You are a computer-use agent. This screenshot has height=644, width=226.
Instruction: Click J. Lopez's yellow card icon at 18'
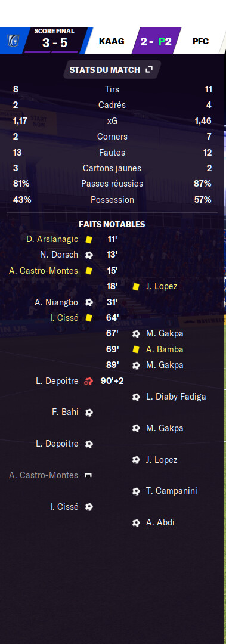click(x=135, y=287)
